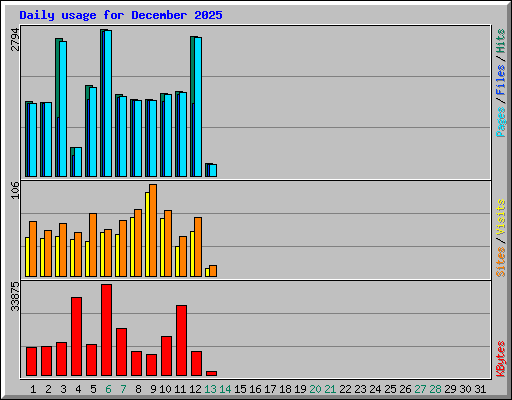Image resolution: width=512 pixels, height=400 pixels.
Task: Click green weekend day label 6
Action: pos(108,389)
